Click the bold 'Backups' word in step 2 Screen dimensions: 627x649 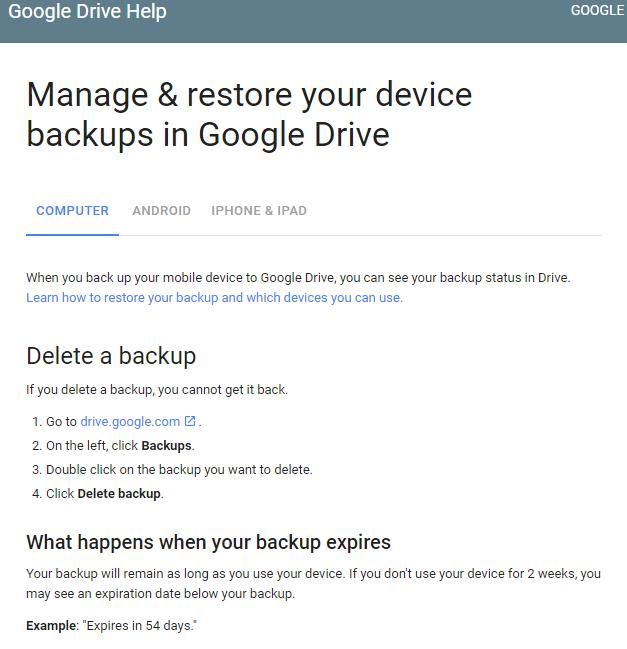tap(166, 445)
